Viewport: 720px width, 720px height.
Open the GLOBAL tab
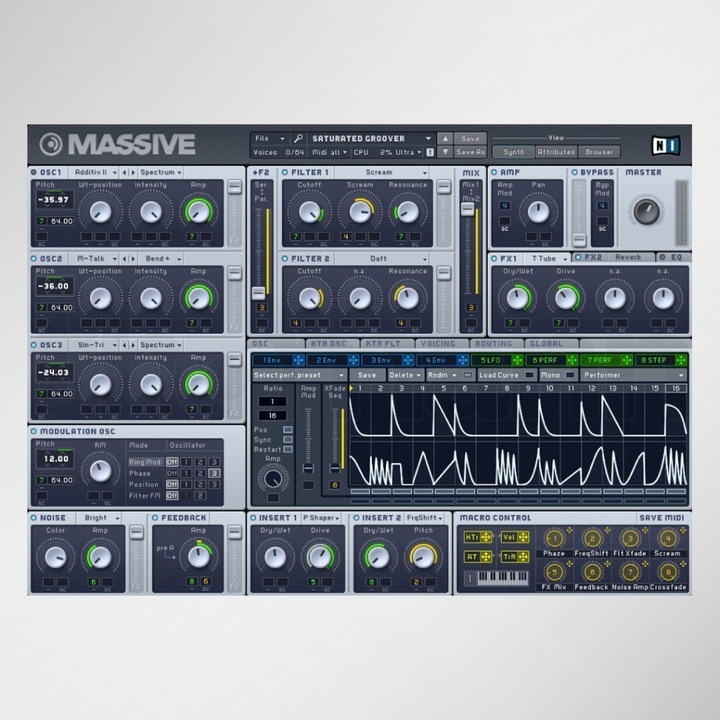551,343
